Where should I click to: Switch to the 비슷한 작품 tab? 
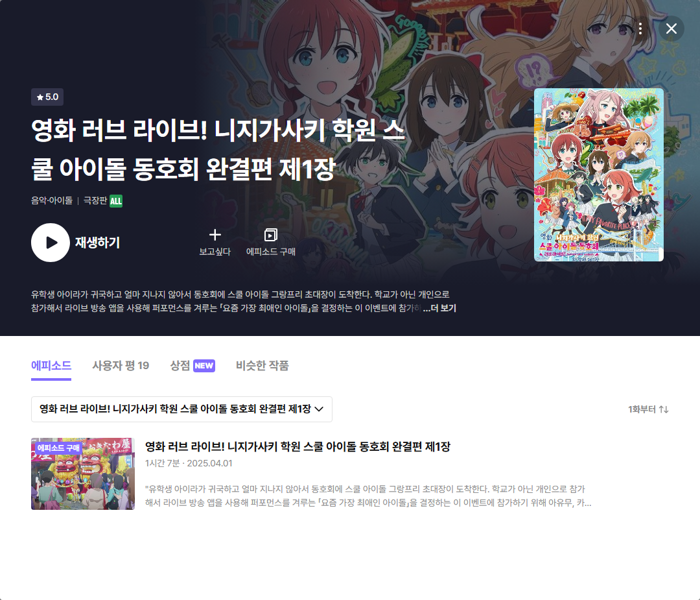pyautogui.click(x=262, y=366)
